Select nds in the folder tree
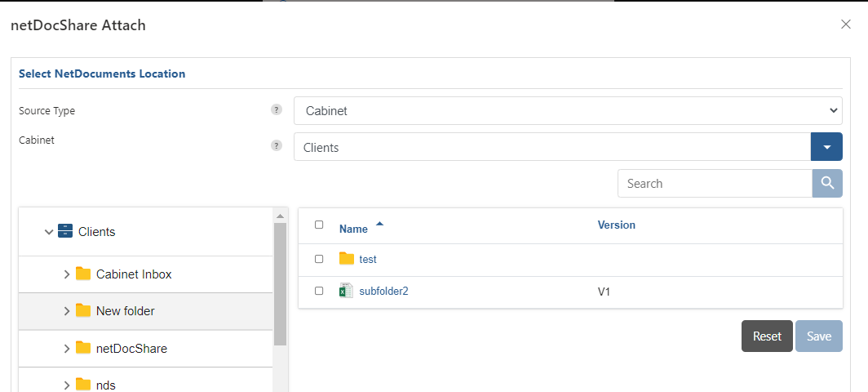The image size is (868, 392). coord(106,385)
